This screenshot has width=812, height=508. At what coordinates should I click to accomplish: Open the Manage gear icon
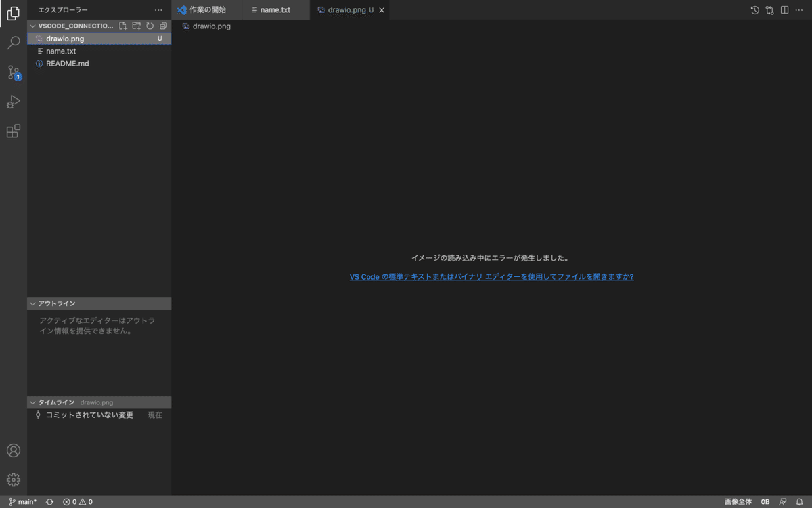pyautogui.click(x=14, y=480)
